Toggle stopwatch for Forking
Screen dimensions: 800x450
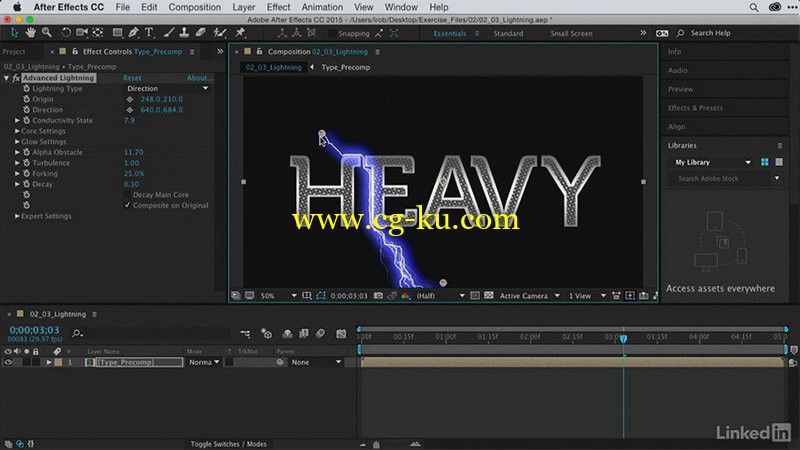click(27, 173)
